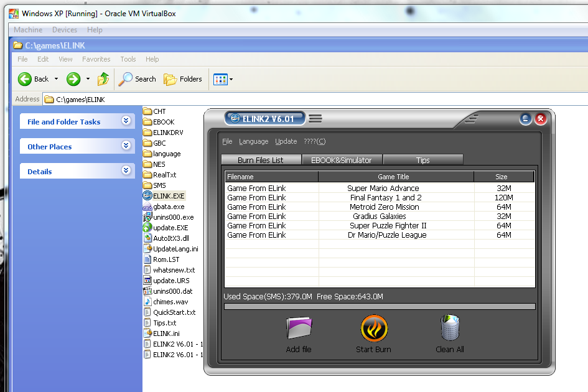588x392 pixels.
Task: Open Back button history dropdown arrow
Action: pos(56,79)
